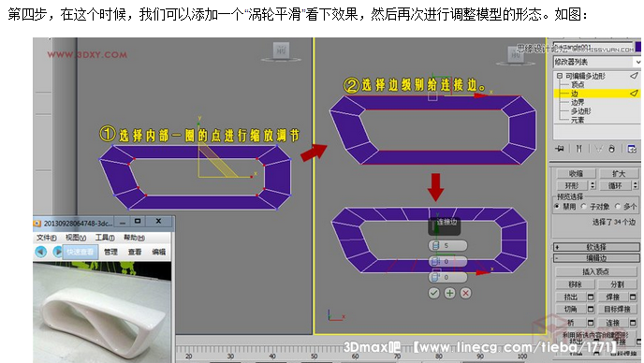Click the show end result toggle icon
This screenshot has height=363, width=644.
(x=578, y=149)
